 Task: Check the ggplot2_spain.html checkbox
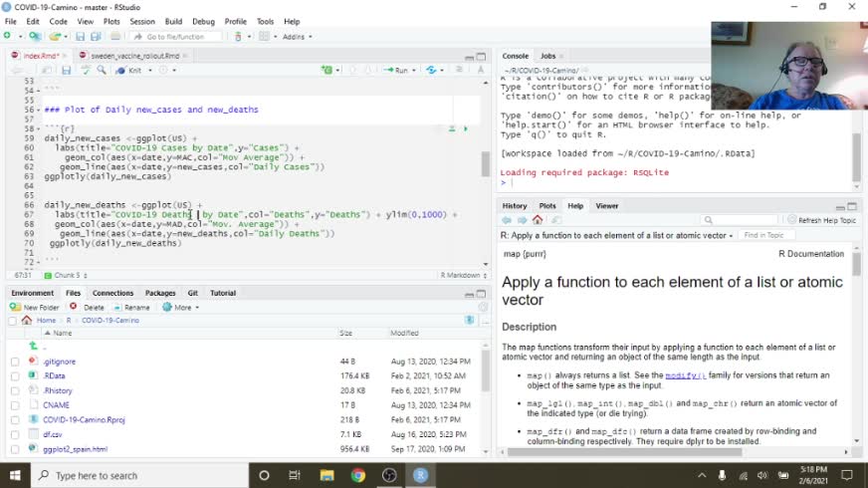[x=15, y=449]
